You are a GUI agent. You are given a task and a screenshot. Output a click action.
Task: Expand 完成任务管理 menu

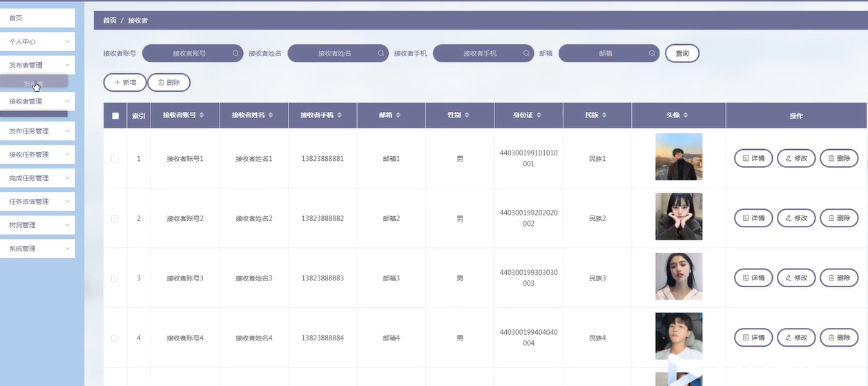(x=37, y=178)
